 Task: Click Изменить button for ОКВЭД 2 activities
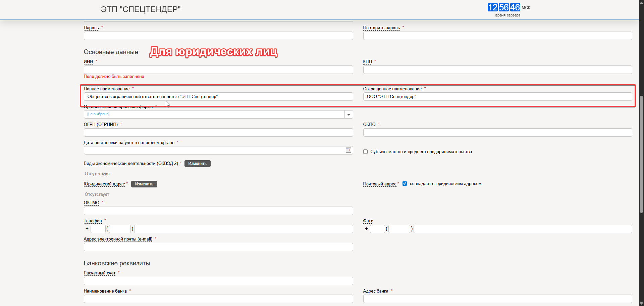tap(197, 164)
